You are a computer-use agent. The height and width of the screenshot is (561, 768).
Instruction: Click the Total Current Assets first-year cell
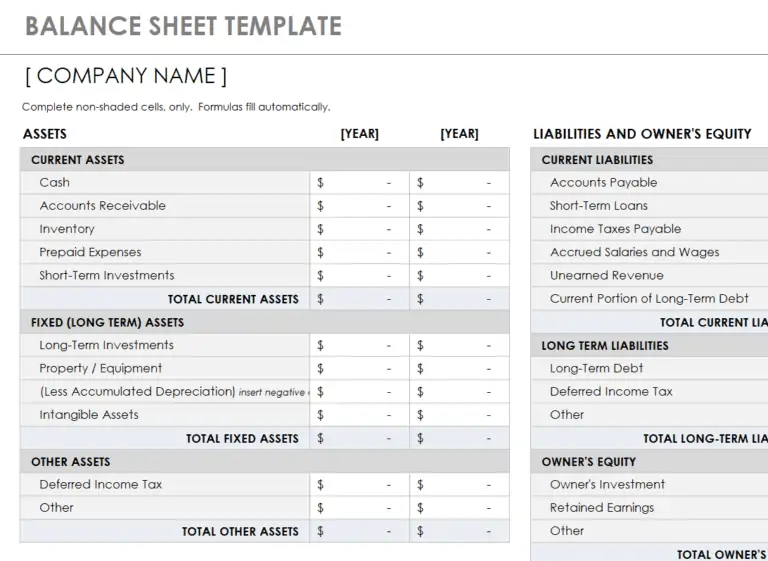[x=360, y=299]
